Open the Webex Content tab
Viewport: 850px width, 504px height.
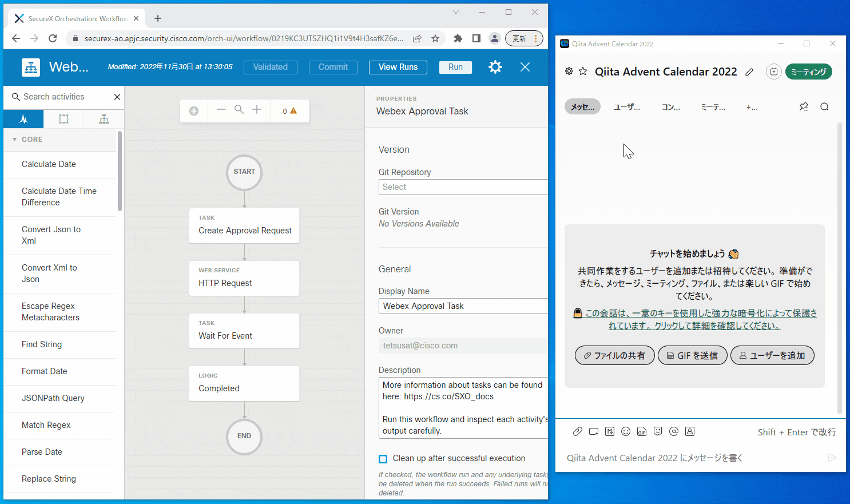click(671, 107)
